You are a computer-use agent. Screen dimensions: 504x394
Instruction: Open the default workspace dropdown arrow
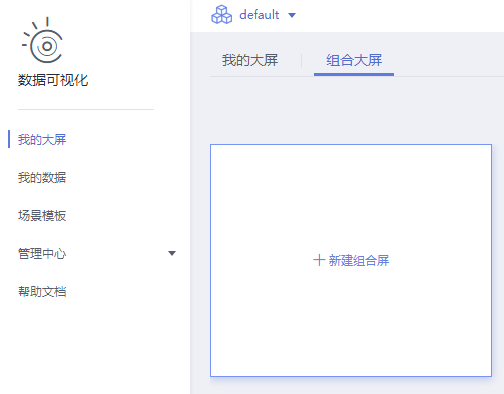coord(292,15)
